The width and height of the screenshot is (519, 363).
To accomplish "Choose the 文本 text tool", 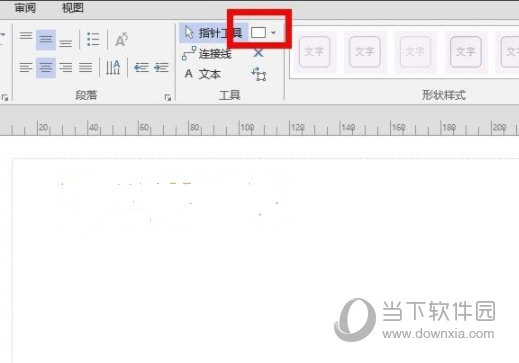I will click(202, 74).
